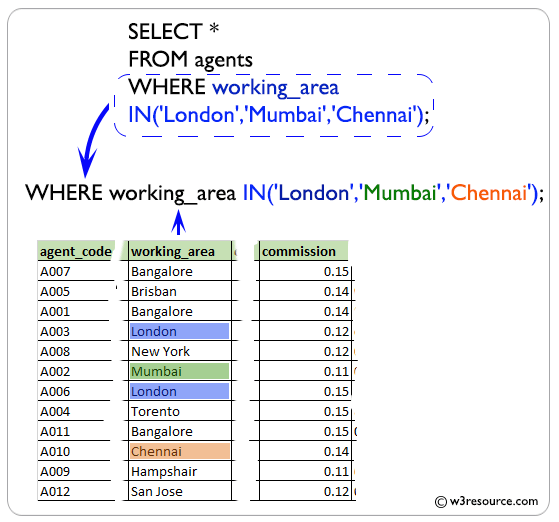Viewport: 559px width, 522px height.
Task: Click commission 0.15 in the A007 row
Action: point(305,271)
